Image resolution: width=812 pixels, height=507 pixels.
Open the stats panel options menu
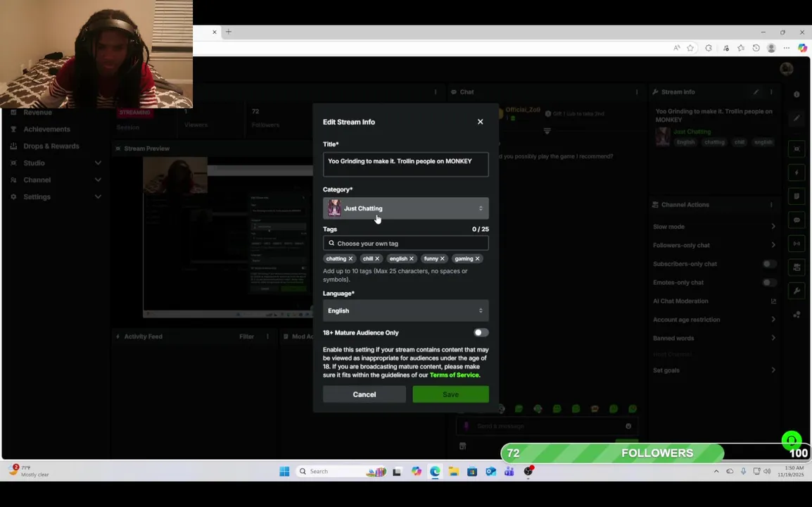coord(435,92)
